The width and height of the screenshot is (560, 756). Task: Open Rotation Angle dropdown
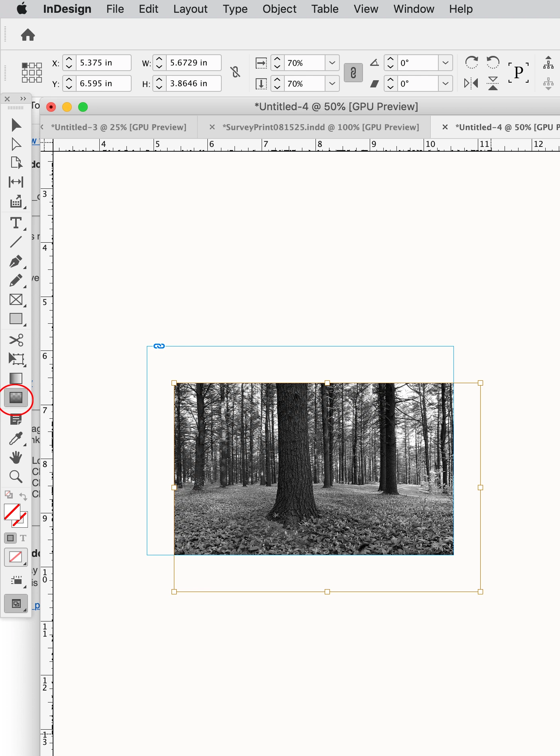[x=446, y=63]
